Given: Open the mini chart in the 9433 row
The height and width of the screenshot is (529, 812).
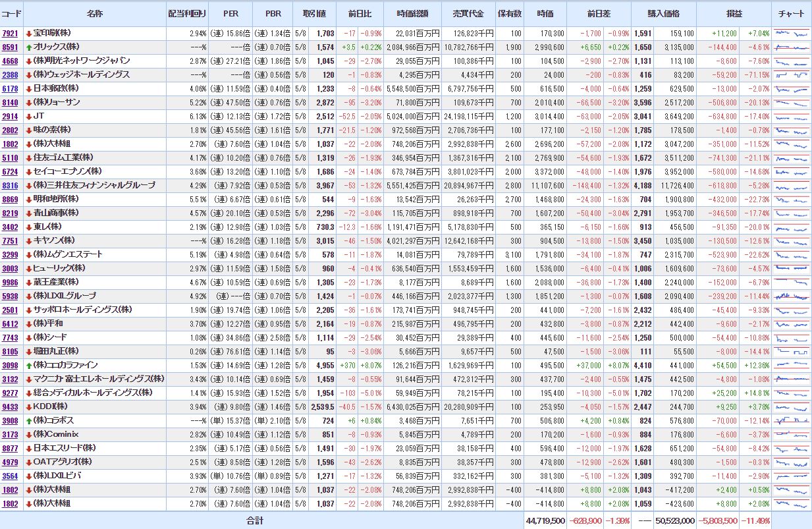Looking at the screenshot, I should pyautogui.click(x=791, y=406).
